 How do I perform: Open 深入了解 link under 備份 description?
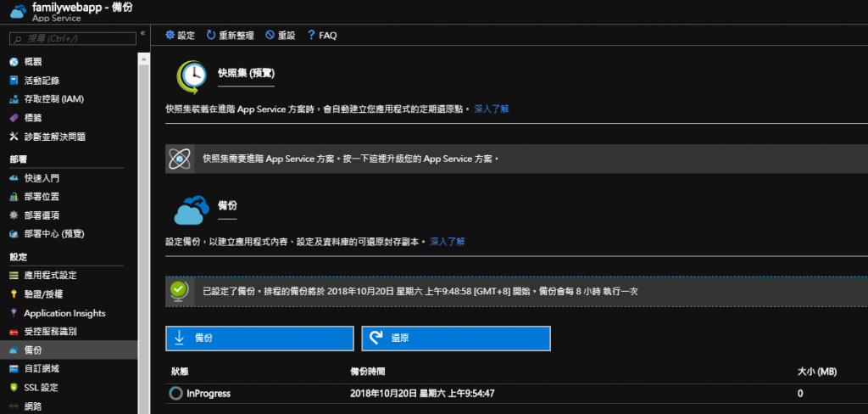[x=448, y=242]
